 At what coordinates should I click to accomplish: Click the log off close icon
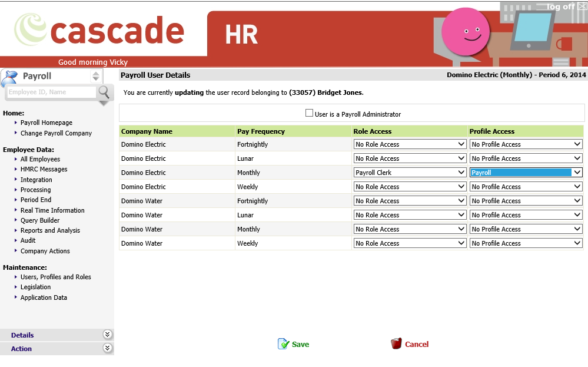(x=582, y=6)
